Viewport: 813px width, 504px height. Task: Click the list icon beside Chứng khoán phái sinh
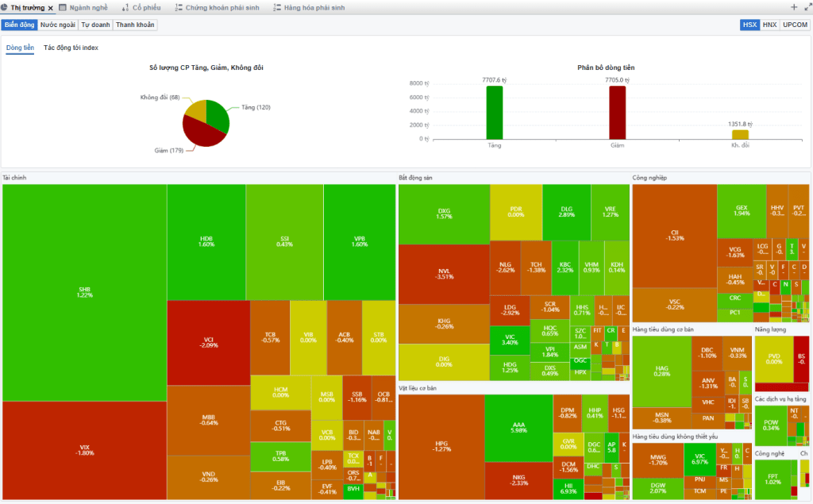178,7
